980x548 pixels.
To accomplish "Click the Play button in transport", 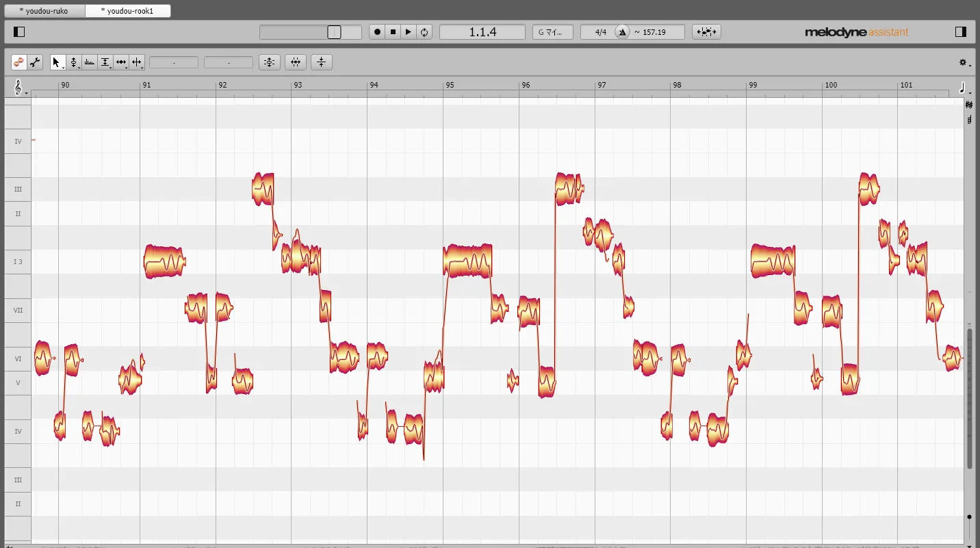I will [x=409, y=32].
